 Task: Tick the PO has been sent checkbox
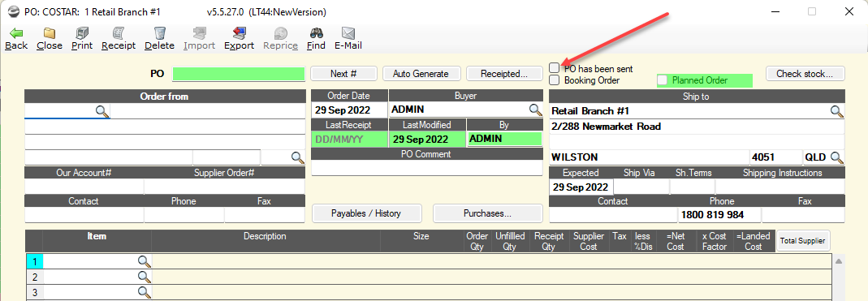tap(554, 67)
